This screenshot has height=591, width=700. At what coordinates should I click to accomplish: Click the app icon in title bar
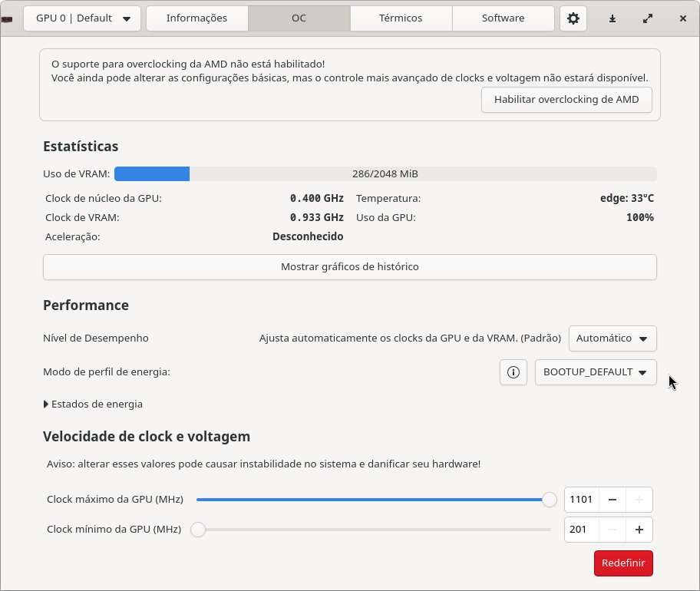click(x=8, y=18)
